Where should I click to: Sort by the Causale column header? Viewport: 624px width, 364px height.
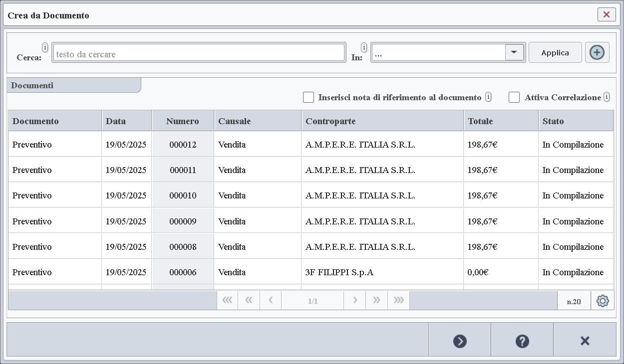(x=258, y=121)
